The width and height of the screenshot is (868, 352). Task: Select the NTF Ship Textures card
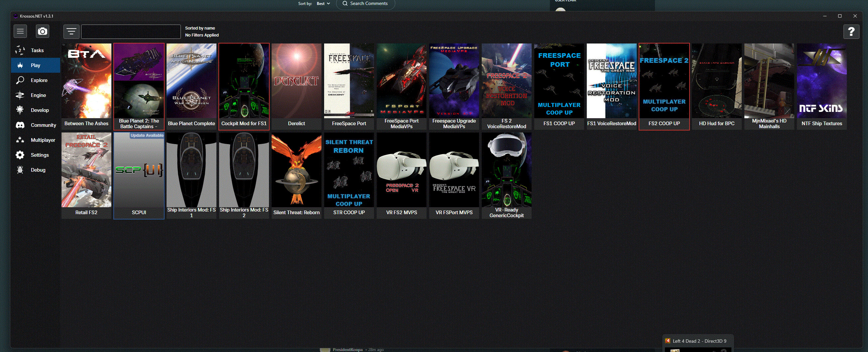822,86
